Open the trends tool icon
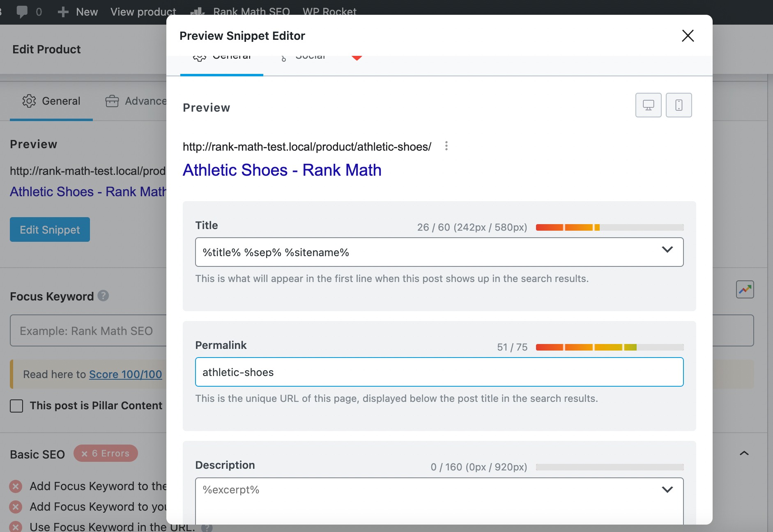Screen dimensions: 773x532 click(x=745, y=289)
